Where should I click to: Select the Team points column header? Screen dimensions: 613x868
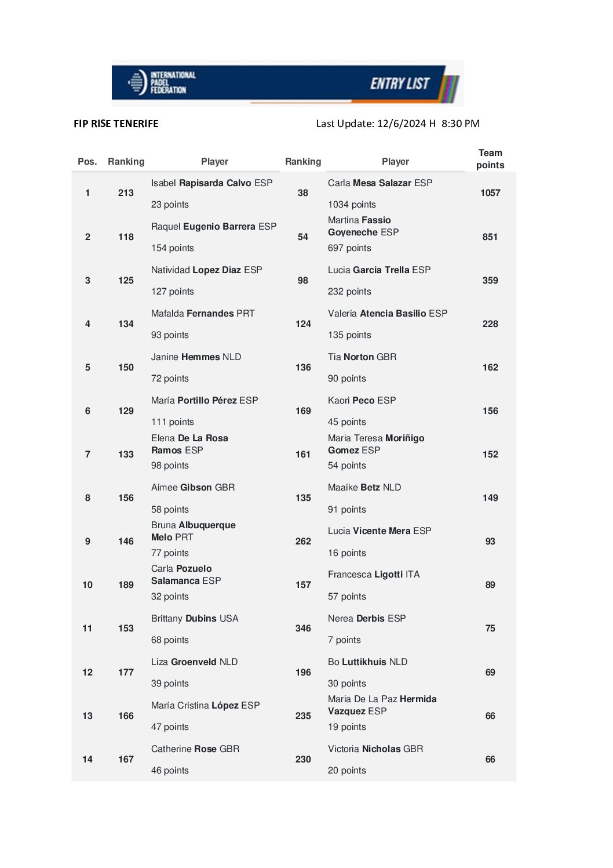(x=490, y=159)
